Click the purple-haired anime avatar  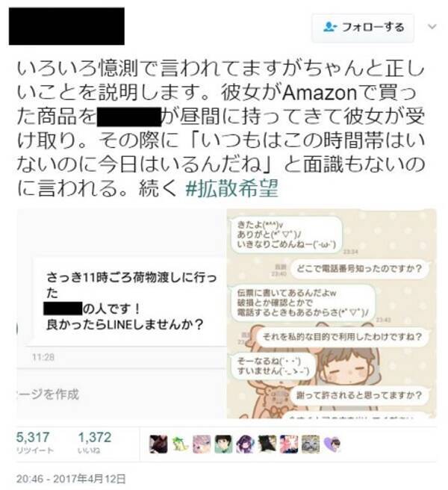pos(245,444)
